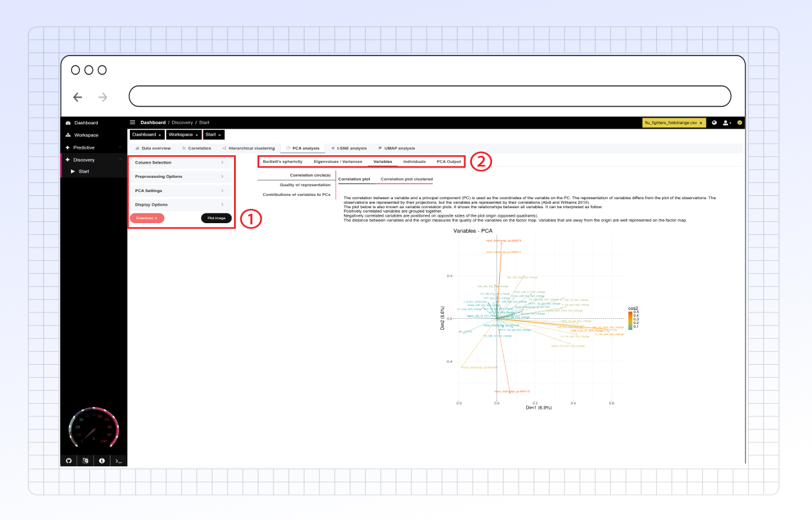Collapse the Discovery sidebar section

(93, 160)
